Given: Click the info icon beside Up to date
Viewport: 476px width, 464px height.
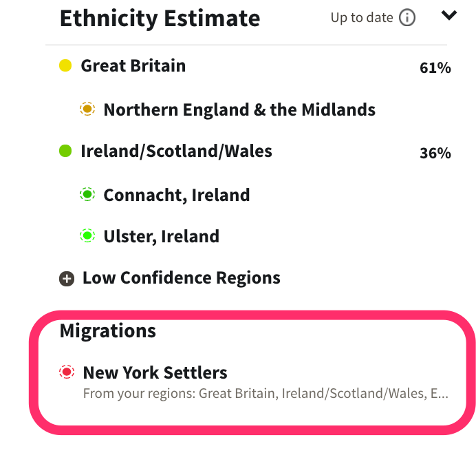Looking at the screenshot, I should (x=407, y=18).
